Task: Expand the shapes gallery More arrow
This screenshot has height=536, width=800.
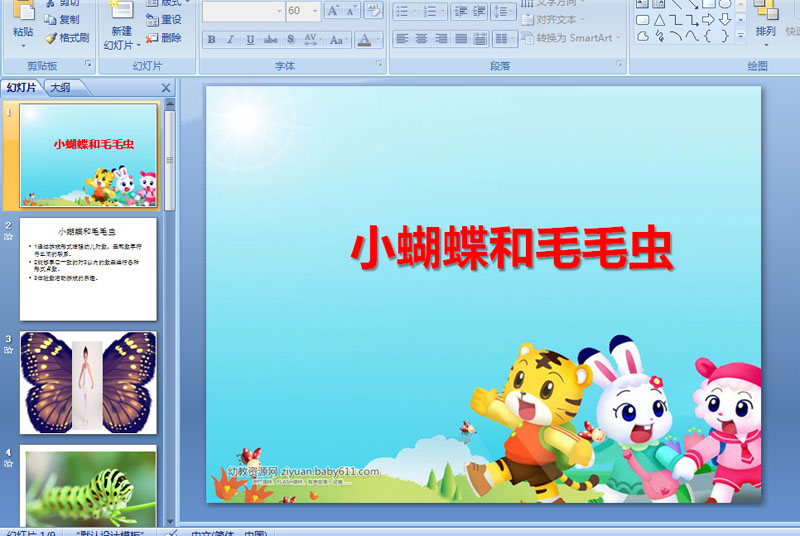Action: click(x=741, y=36)
